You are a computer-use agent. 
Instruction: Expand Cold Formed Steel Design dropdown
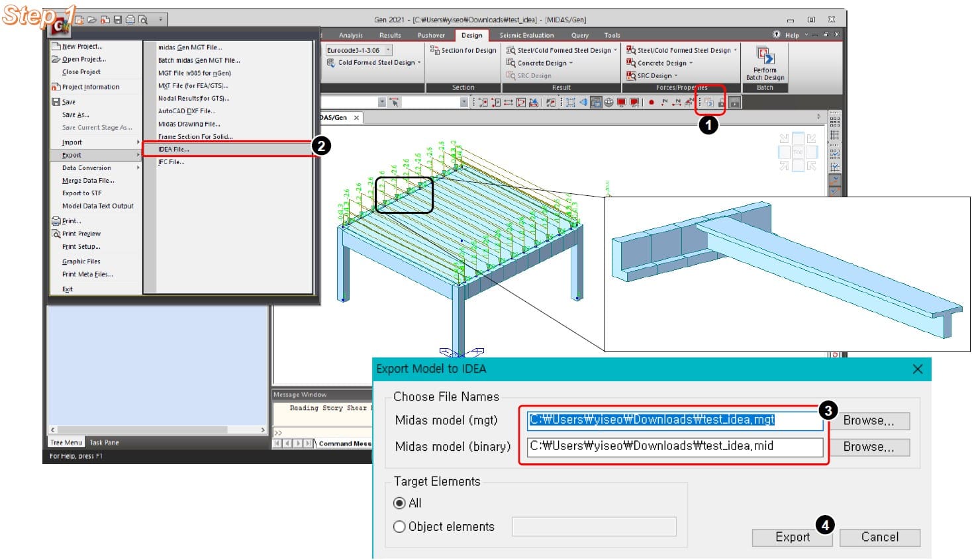(x=419, y=63)
